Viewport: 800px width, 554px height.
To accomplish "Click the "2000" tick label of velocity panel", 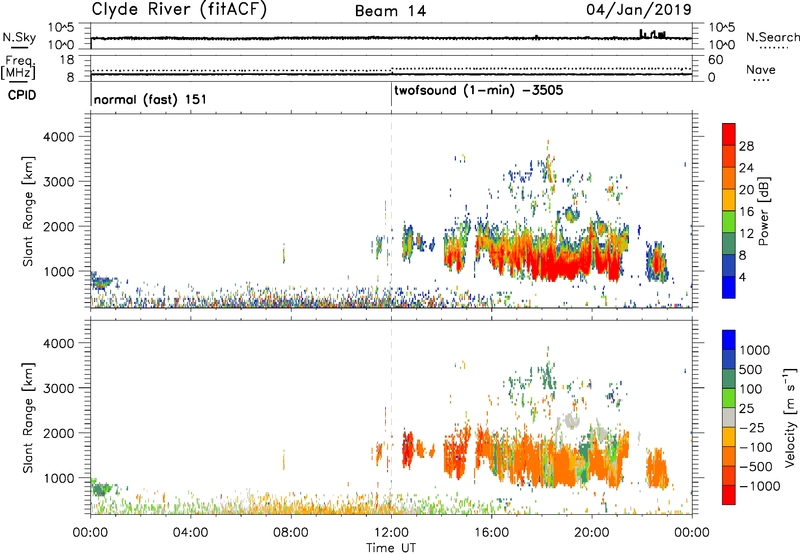I will (59, 433).
